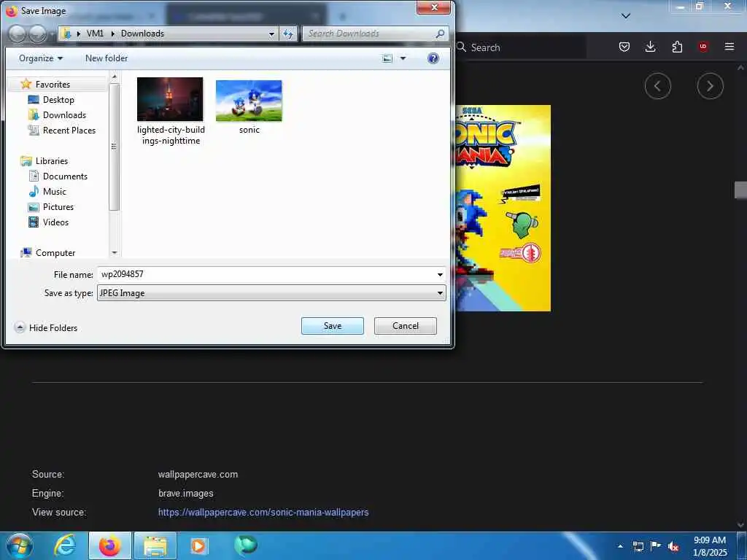Launch Internet Explorer from the taskbar
747x560 pixels.
coord(64,545)
